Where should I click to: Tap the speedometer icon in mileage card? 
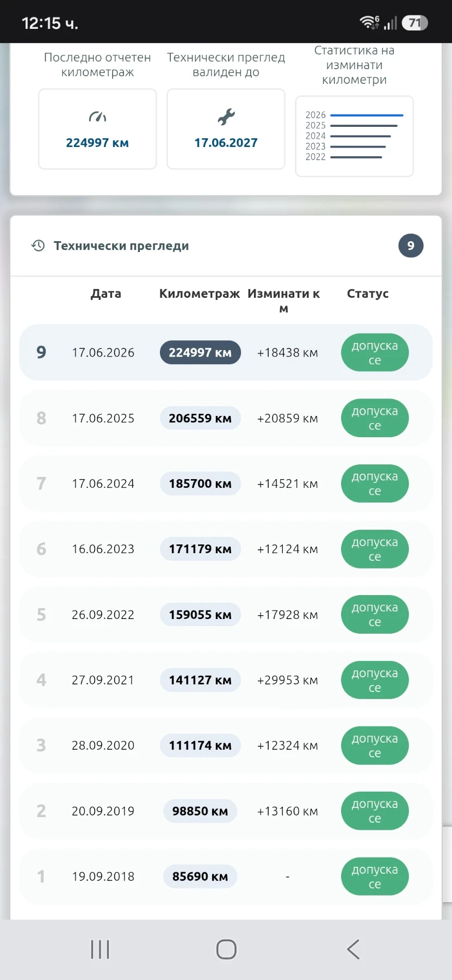(97, 117)
